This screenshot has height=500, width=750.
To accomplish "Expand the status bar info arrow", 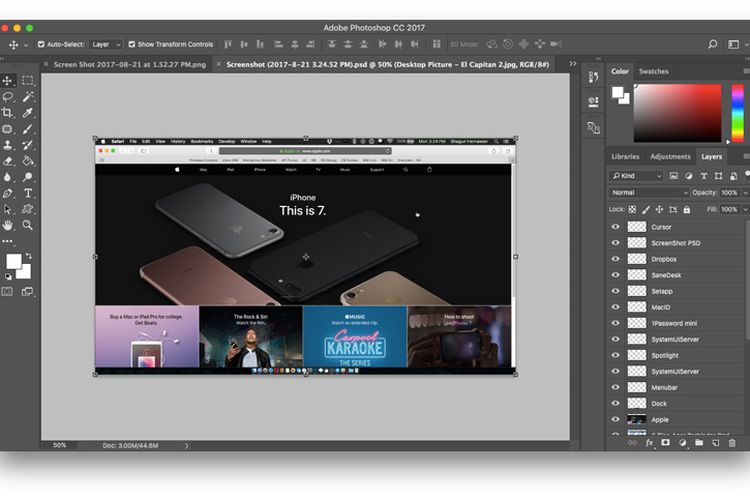I will 187,445.
